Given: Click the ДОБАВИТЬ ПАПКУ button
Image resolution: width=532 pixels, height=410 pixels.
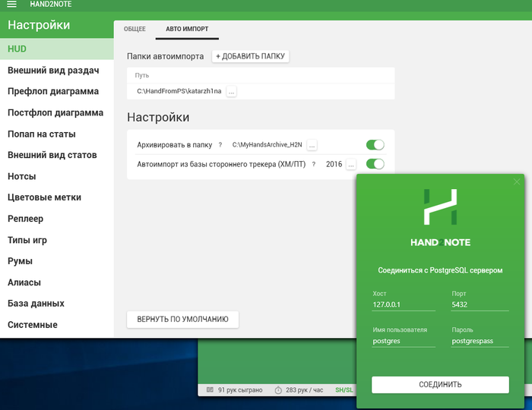Looking at the screenshot, I should [250, 56].
